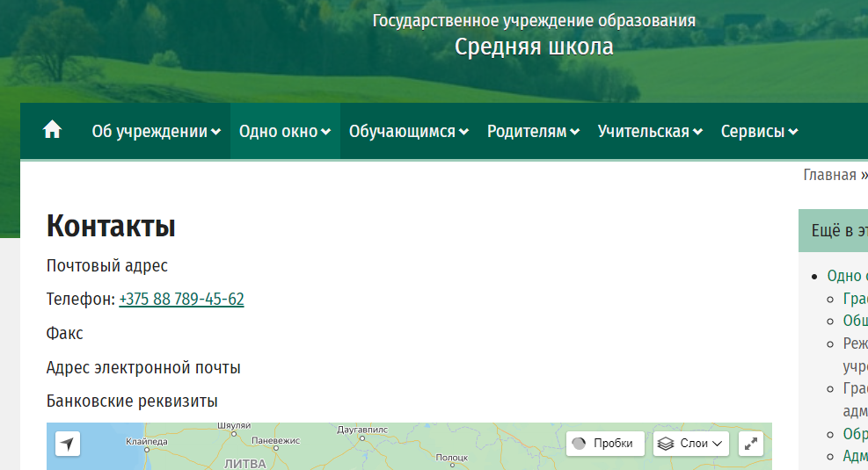Click Даугавпилс city label on the map
Viewport: 868px width, 470px height.
coord(361,431)
